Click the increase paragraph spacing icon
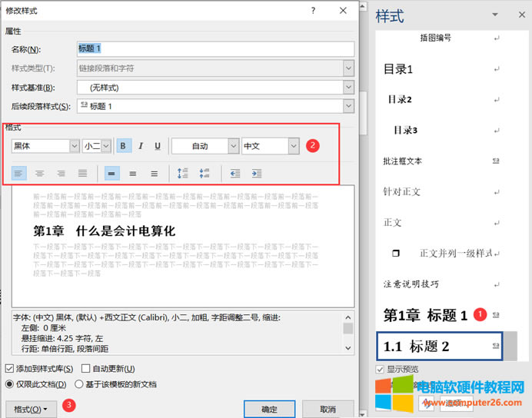The height and width of the screenshot is (418, 532). tap(183, 174)
